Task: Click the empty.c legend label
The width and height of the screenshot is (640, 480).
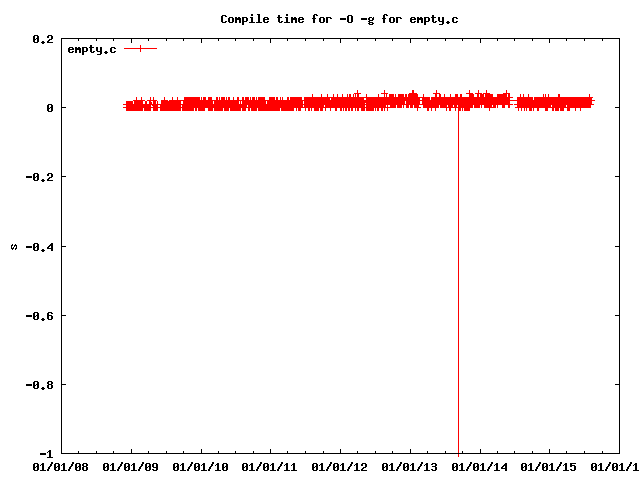Action: coord(91,48)
